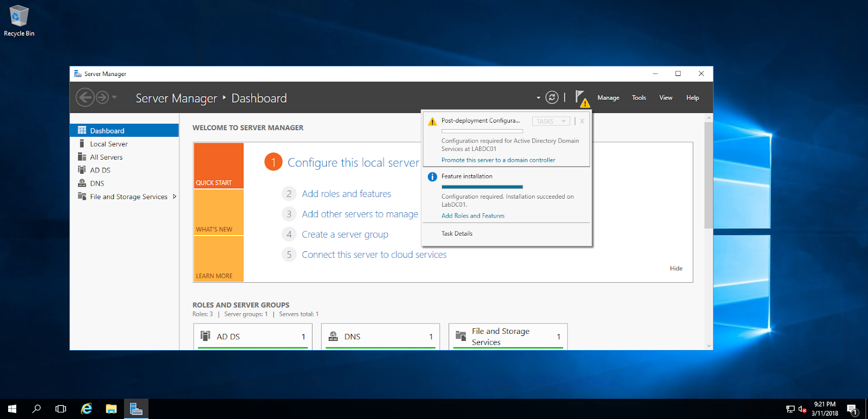
Task: Click the Post-deployment warning triangle icon
Action: tap(432, 122)
